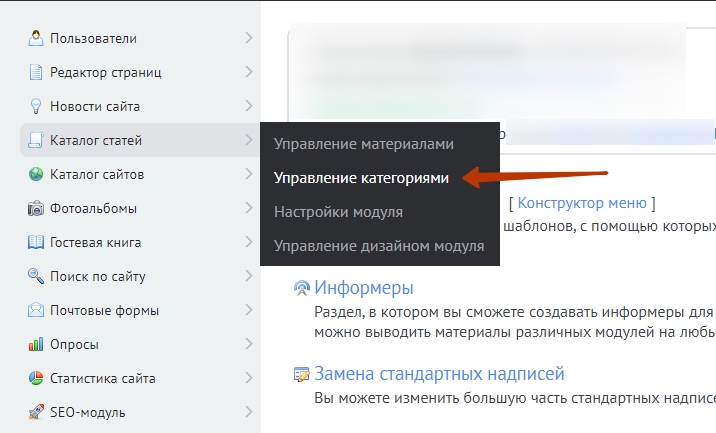Click the Page Editor document icon
This screenshot has height=433, width=716.
coord(36,73)
